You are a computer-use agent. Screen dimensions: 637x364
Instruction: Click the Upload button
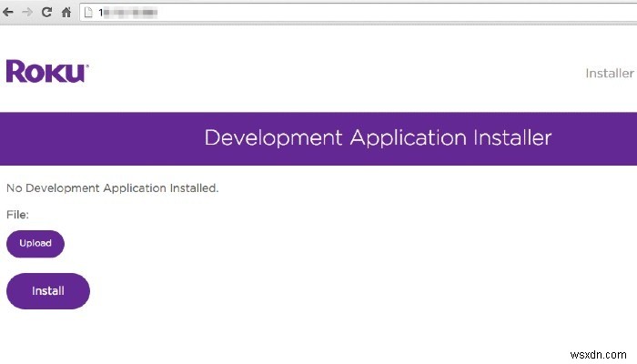35,244
